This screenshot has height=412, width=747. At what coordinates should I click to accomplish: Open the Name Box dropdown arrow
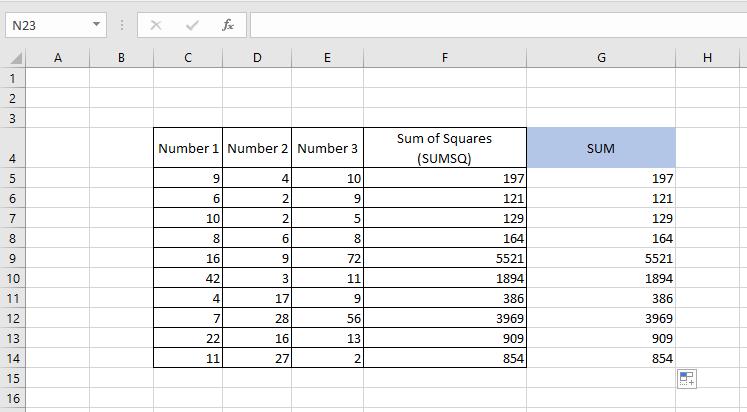96,25
